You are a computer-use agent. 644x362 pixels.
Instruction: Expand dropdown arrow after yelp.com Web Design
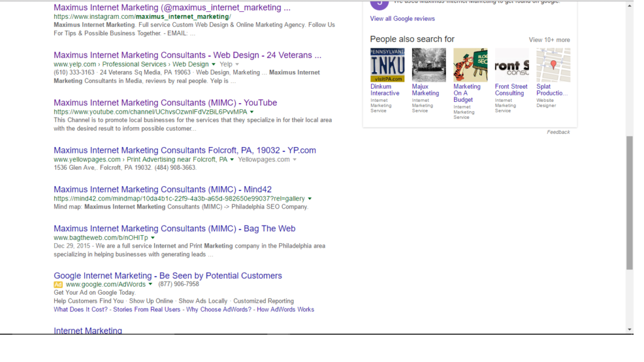pyautogui.click(x=213, y=65)
